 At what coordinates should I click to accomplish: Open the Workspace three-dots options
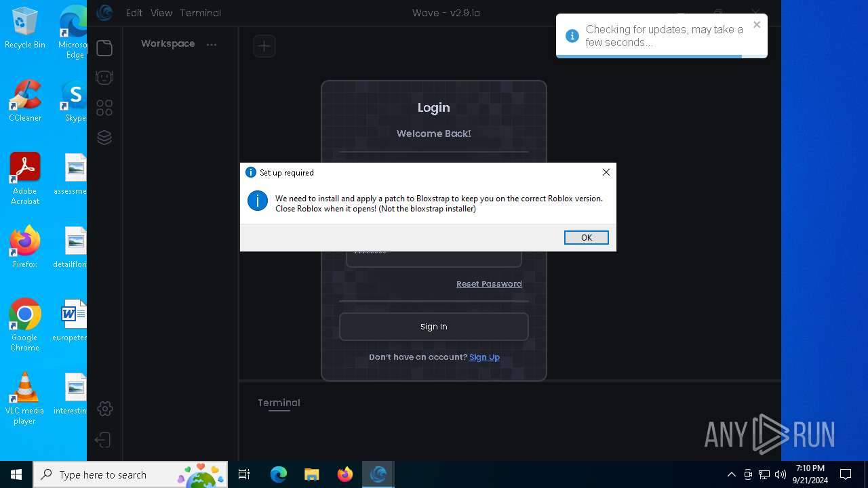(212, 45)
